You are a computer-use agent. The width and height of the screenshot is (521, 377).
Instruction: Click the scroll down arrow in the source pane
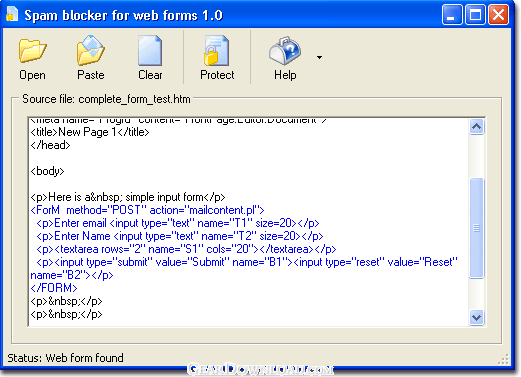pos(476,317)
